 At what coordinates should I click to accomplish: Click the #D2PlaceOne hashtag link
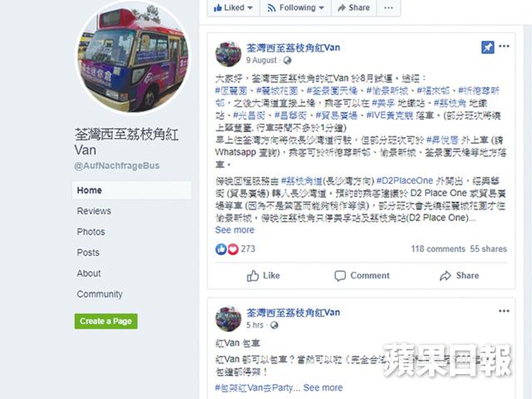click(x=405, y=180)
